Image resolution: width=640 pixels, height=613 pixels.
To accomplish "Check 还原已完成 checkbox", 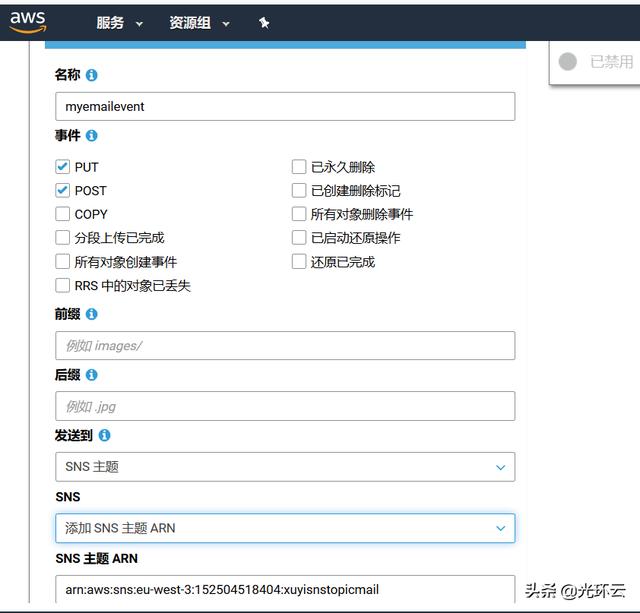I will pos(299,262).
